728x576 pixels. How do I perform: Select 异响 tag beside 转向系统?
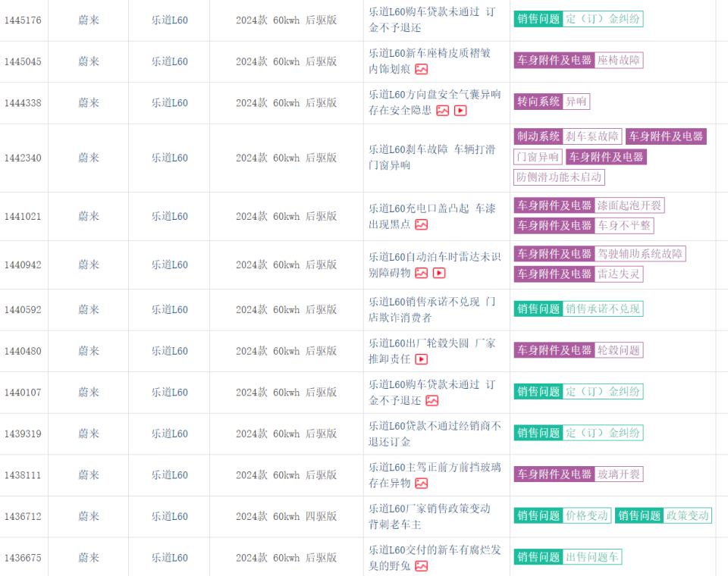coord(576,102)
